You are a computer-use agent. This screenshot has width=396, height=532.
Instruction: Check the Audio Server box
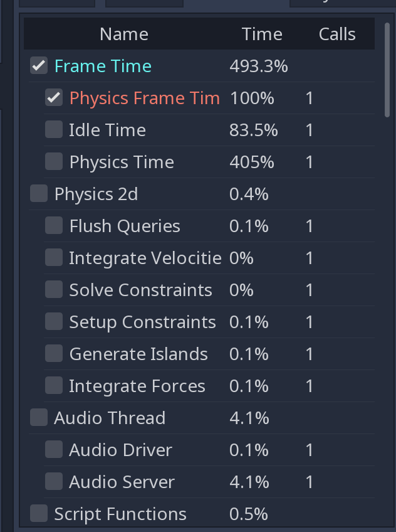[53, 481]
